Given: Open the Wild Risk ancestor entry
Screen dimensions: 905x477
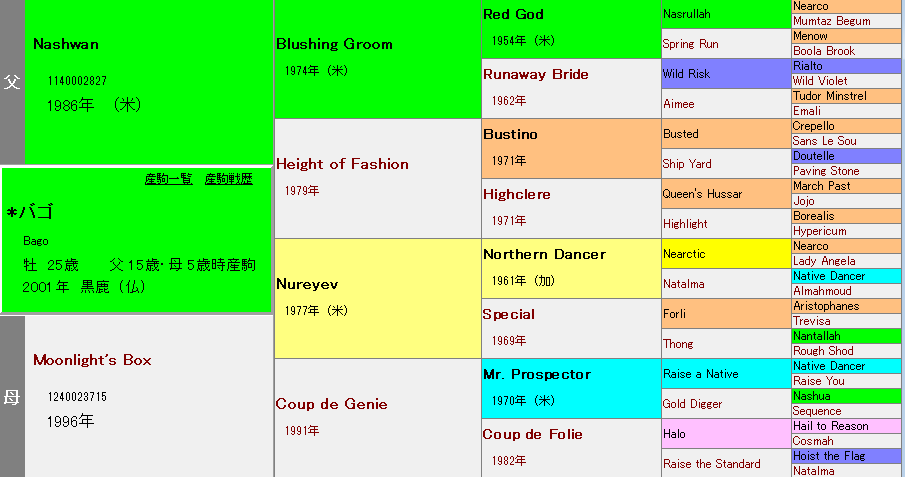Looking at the screenshot, I should click(686, 74).
